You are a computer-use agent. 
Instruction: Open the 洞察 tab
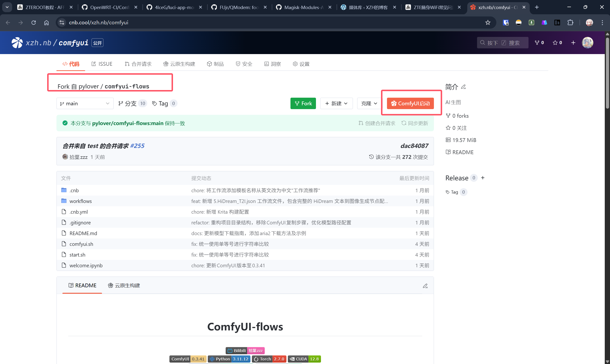273,64
